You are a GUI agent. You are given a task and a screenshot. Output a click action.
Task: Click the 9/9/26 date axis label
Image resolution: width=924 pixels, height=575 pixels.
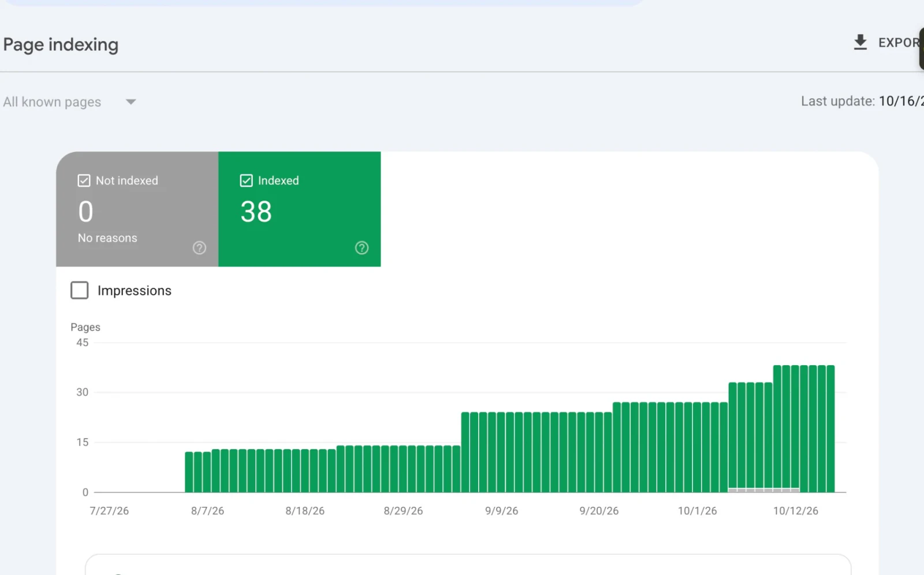pyautogui.click(x=501, y=511)
